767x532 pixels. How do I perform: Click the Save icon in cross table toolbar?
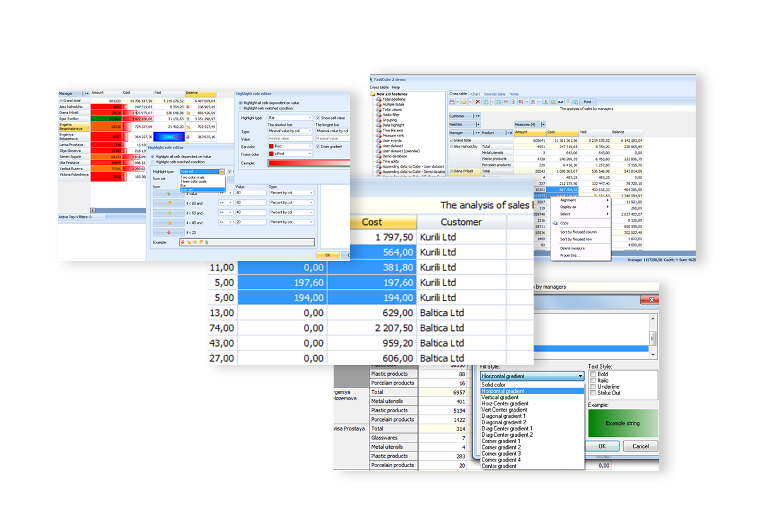pyautogui.click(x=452, y=101)
